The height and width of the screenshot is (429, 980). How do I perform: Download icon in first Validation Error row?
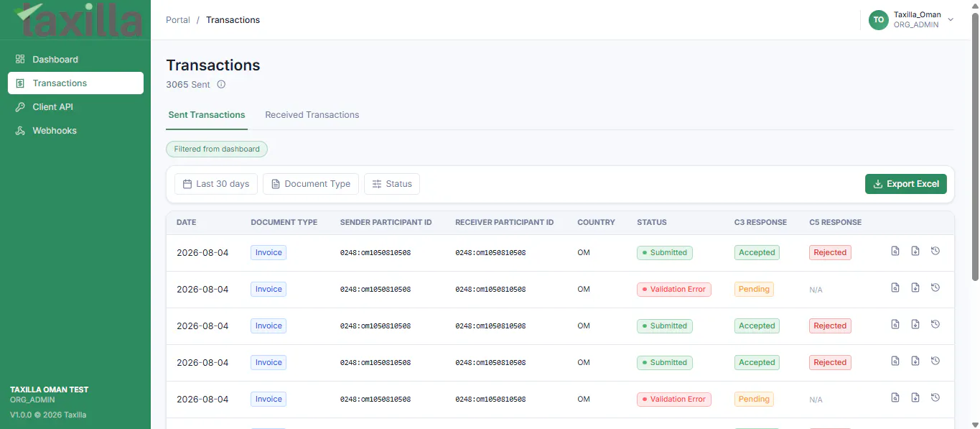pyautogui.click(x=915, y=287)
